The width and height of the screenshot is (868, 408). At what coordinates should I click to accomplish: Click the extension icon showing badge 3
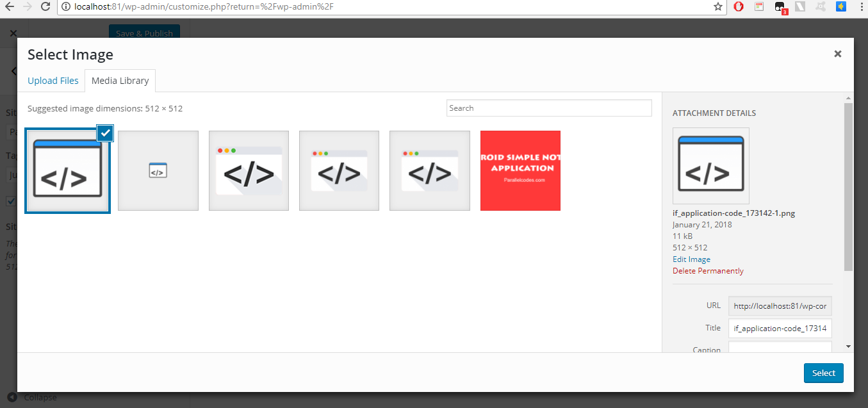click(x=780, y=6)
